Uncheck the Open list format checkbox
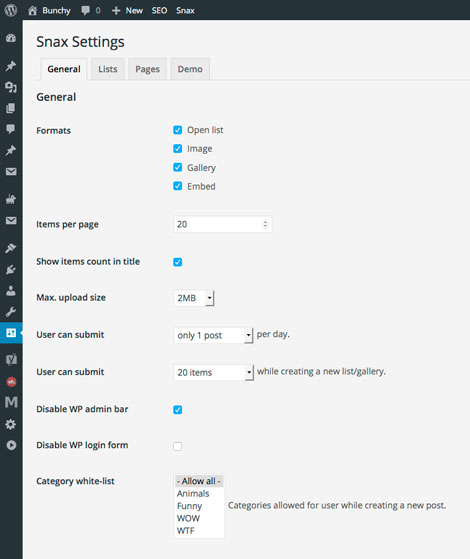This screenshot has width=470, height=559. [178, 130]
